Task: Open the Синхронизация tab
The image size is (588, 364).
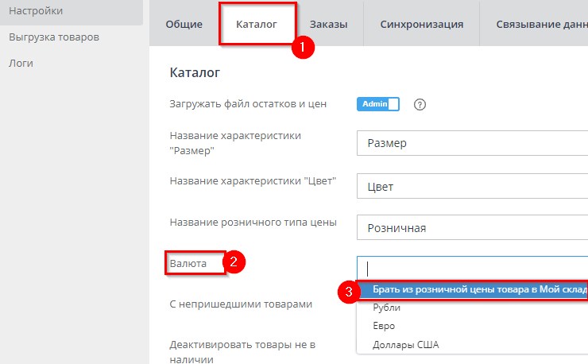Action: click(x=421, y=25)
